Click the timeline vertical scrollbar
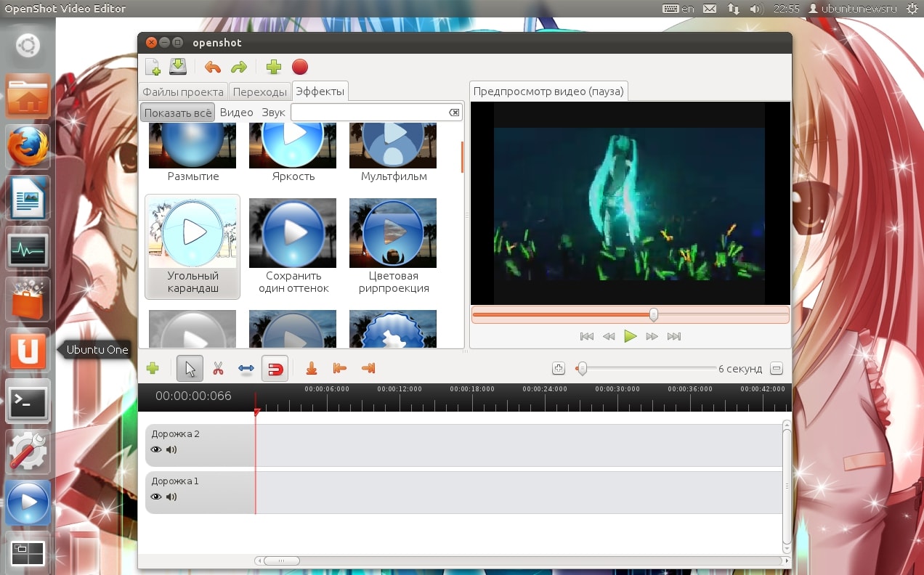Image resolution: width=924 pixels, height=575 pixels. (x=787, y=486)
